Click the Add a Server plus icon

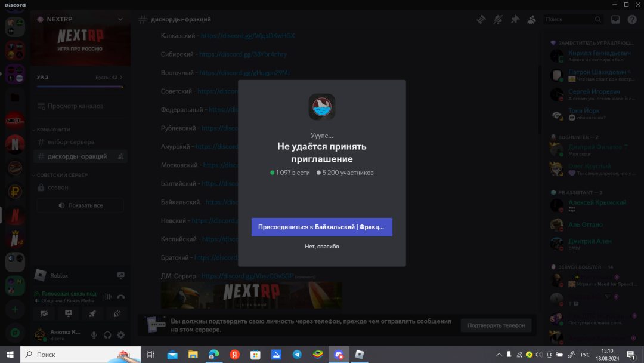(x=15, y=309)
